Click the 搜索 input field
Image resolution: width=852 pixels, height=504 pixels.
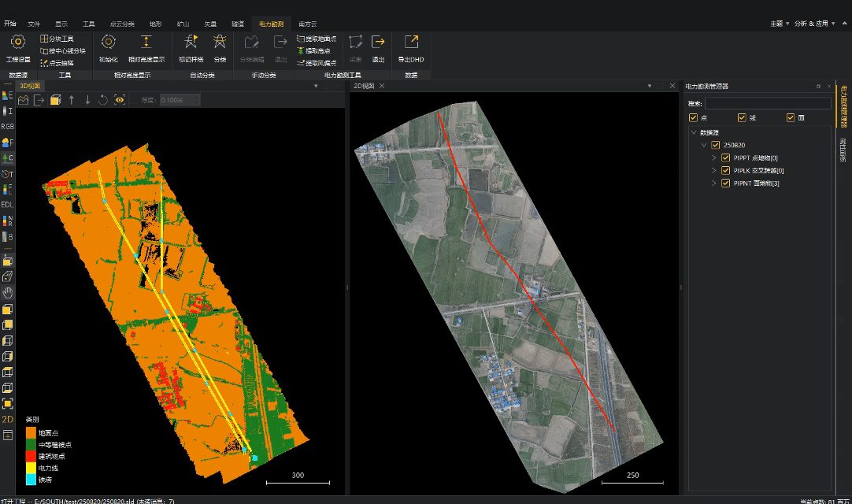click(767, 103)
